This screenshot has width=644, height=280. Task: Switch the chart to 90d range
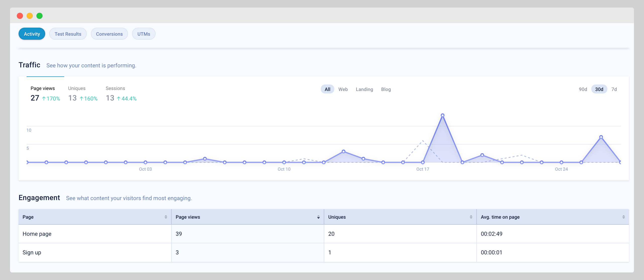click(x=583, y=89)
